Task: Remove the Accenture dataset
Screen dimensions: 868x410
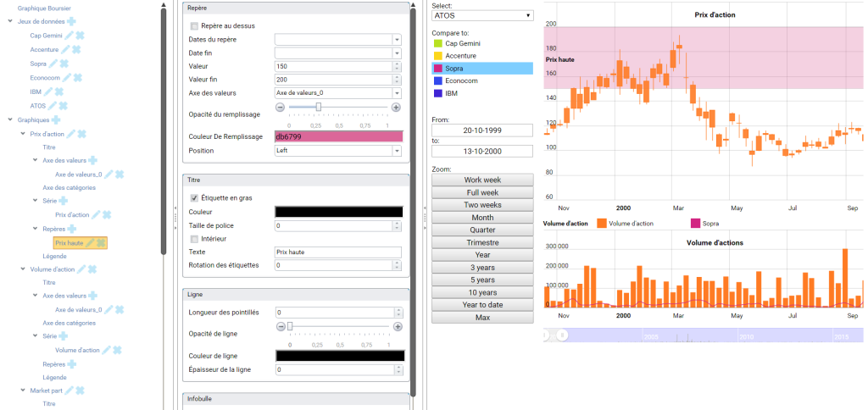Action: [77, 49]
